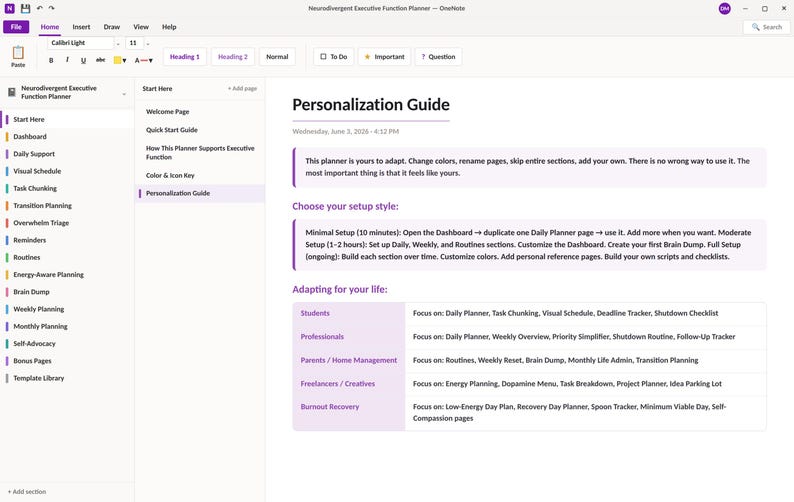Click the Save icon in title bar
The width and height of the screenshot is (794, 502).
[25, 8]
